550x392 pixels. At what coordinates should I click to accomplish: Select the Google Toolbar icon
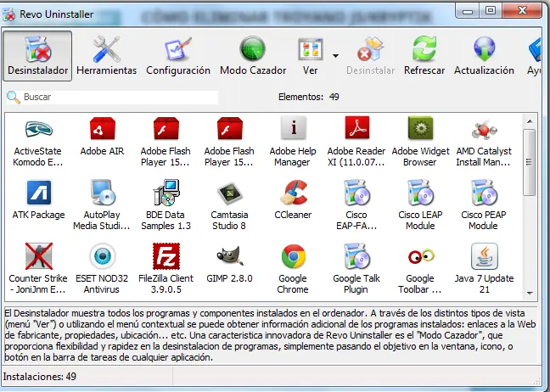(421, 256)
